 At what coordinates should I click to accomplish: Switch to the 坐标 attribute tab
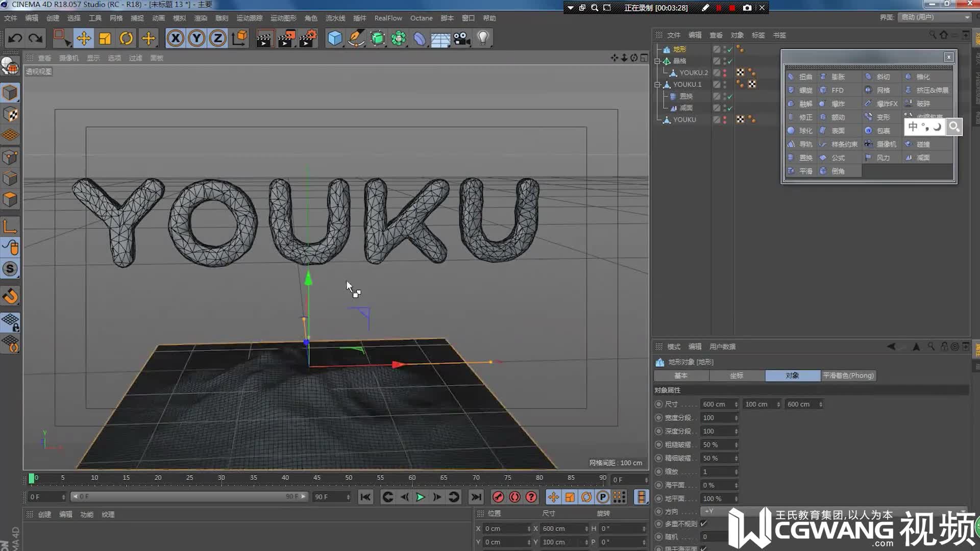coord(736,375)
